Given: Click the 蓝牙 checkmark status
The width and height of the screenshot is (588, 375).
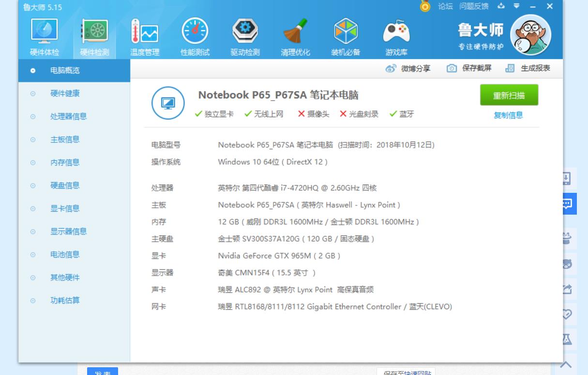Looking at the screenshot, I should 402,114.
